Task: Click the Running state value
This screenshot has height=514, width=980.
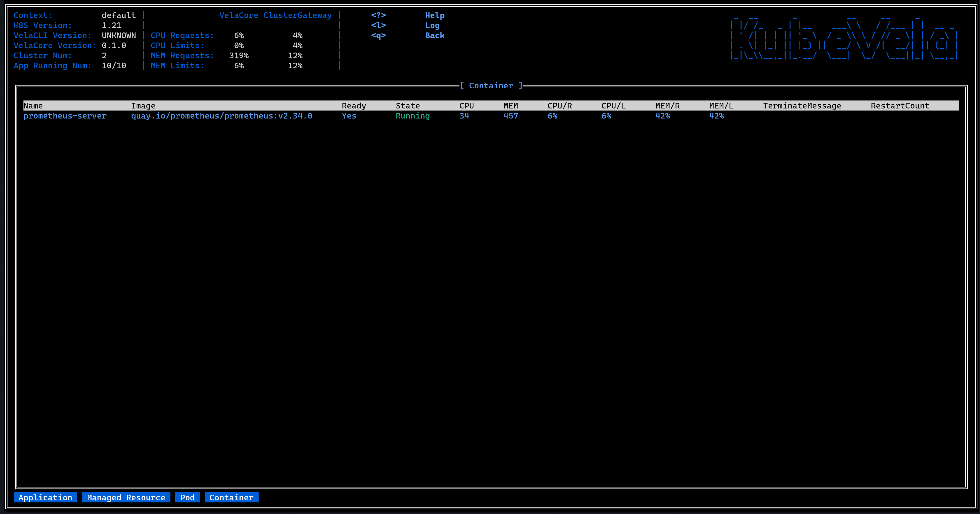Action: pyautogui.click(x=412, y=116)
